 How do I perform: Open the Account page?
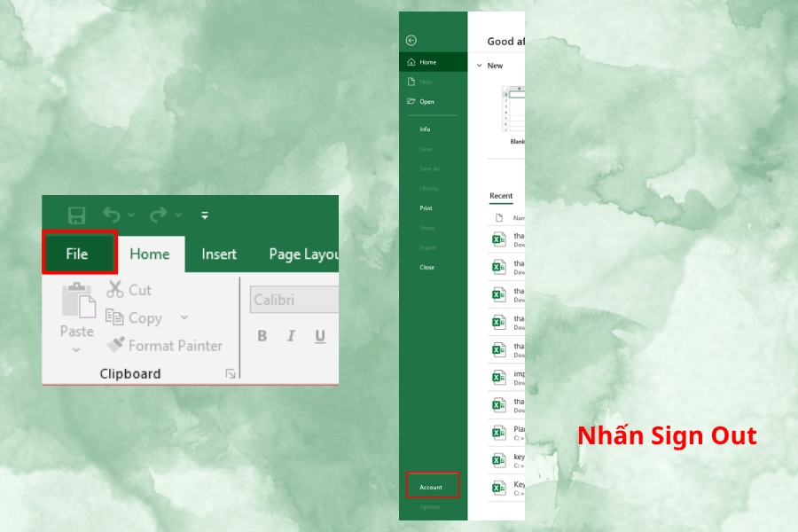point(433,487)
